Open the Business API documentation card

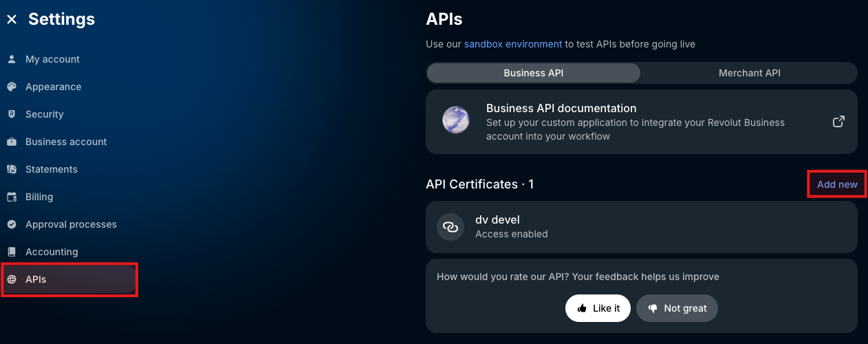(x=642, y=122)
